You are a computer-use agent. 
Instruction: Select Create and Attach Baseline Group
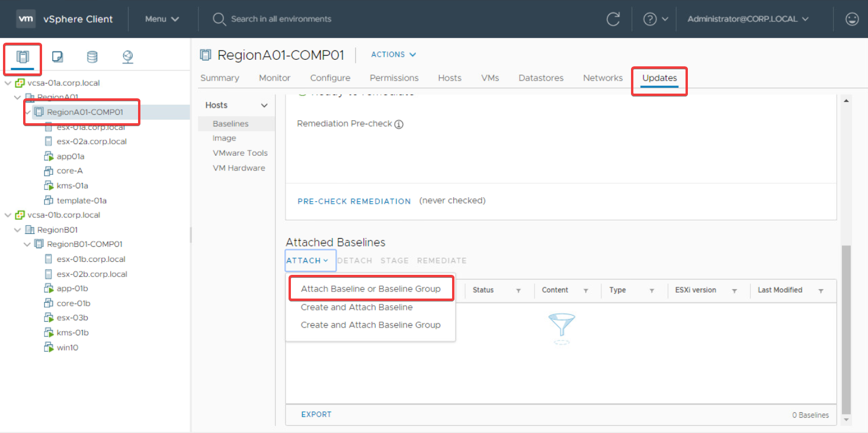(x=370, y=325)
